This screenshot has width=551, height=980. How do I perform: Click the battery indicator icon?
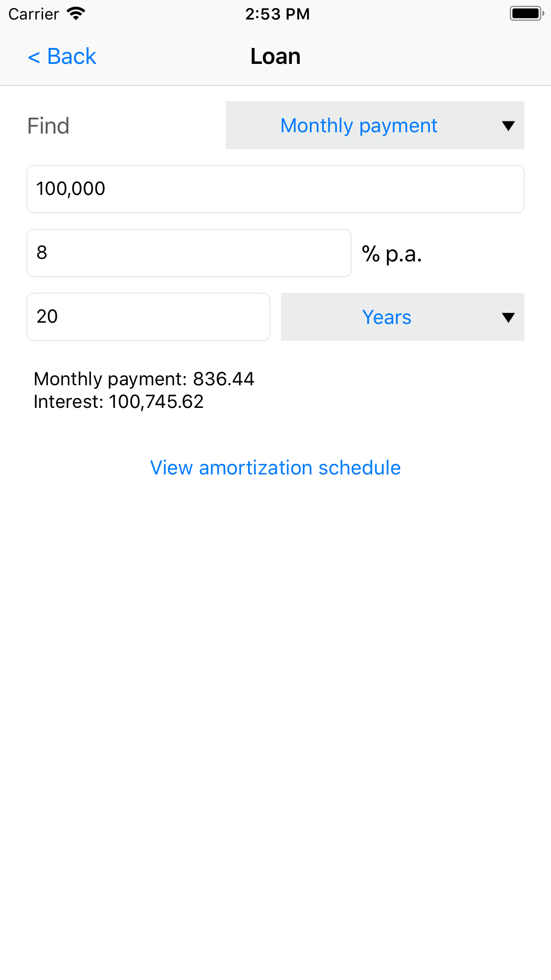pyautogui.click(x=526, y=13)
